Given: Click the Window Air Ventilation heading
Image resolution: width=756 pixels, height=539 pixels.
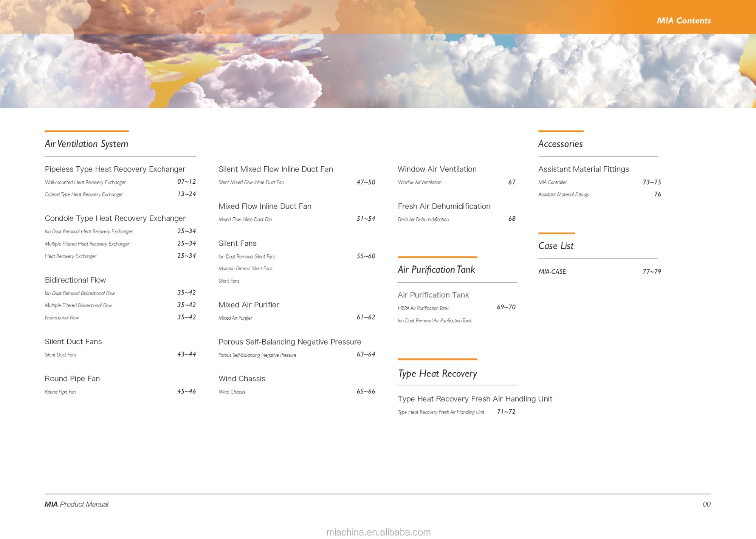Looking at the screenshot, I should [437, 169].
